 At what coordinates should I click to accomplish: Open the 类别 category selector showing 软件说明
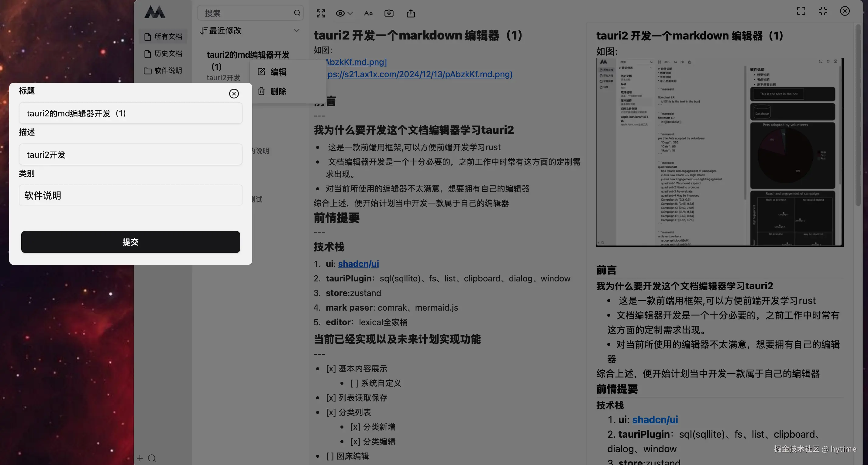[x=130, y=195]
